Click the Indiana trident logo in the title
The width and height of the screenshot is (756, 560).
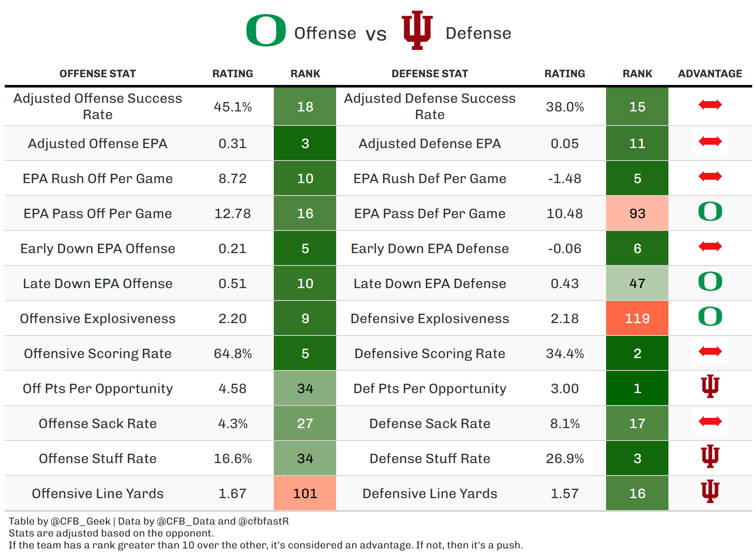(417, 30)
